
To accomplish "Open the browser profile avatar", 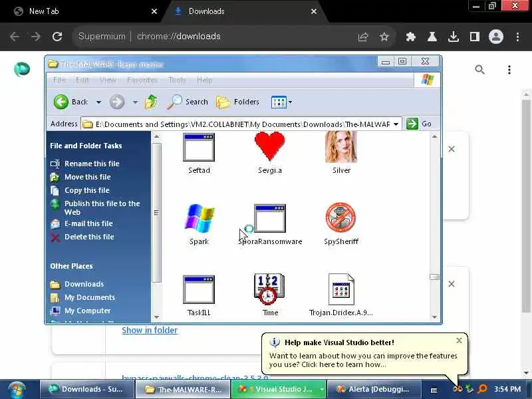I will (495, 37).
